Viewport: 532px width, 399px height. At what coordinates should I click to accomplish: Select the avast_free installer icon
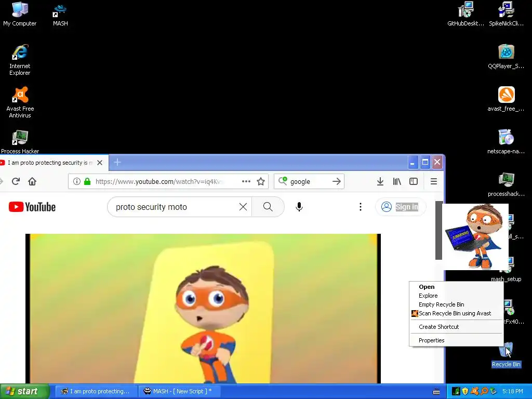click(506, 99)
